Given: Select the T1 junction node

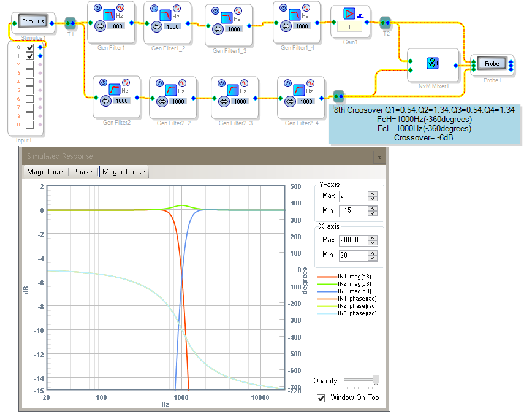Looking at the screenshot, I should point(70,23).
